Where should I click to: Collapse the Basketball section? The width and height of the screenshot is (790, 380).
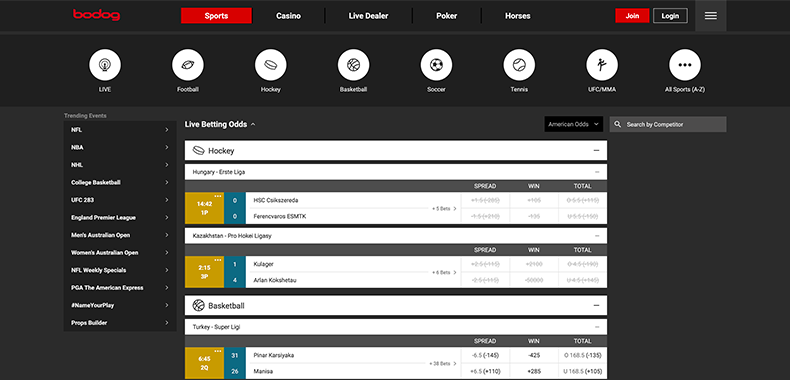click(x=596, y=305)
